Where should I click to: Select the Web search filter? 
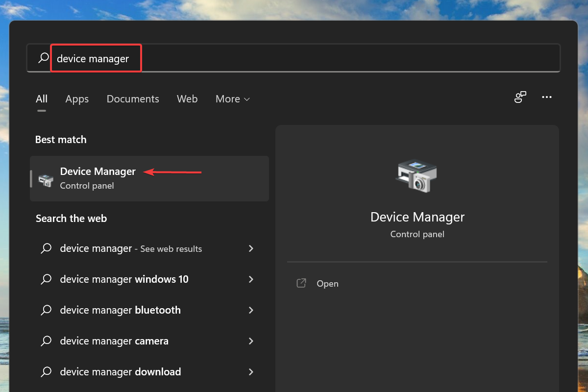(187, 99)
